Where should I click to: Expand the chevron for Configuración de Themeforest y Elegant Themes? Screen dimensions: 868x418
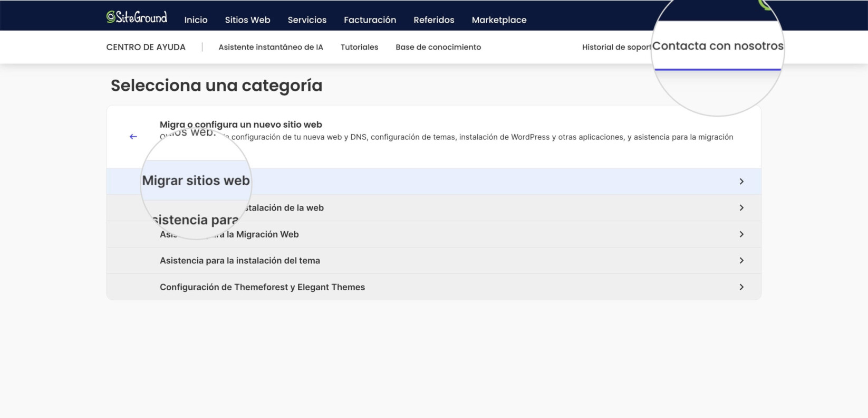pos(741,287)
